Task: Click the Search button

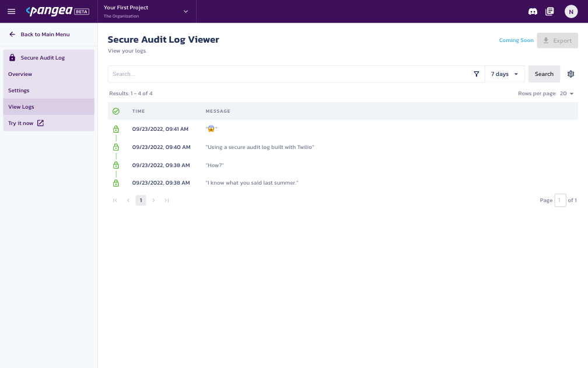Action: tap(544, 74)
